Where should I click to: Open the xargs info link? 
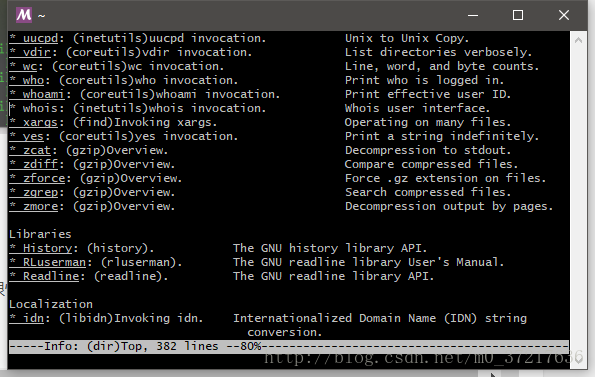[34, 123]
